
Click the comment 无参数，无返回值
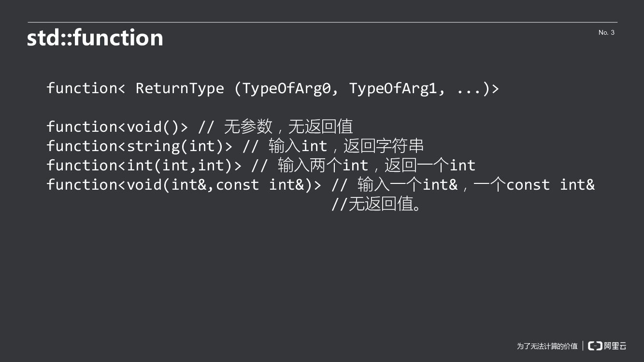pos(288,127)
